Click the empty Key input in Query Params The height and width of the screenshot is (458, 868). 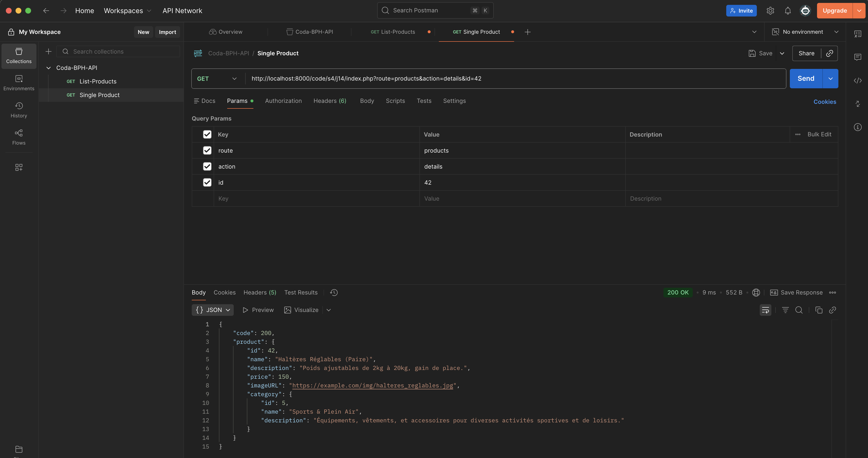317,198
